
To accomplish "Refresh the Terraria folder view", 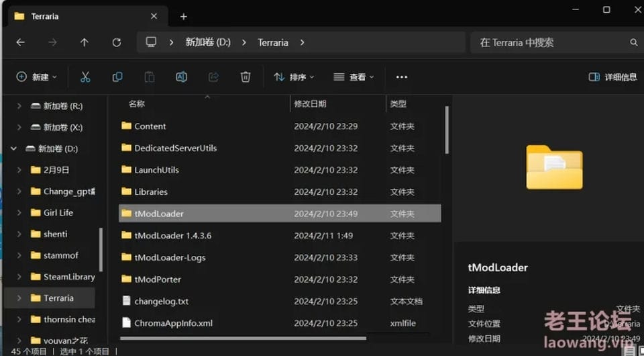I will pyautogui.click(x=117, y=42).
